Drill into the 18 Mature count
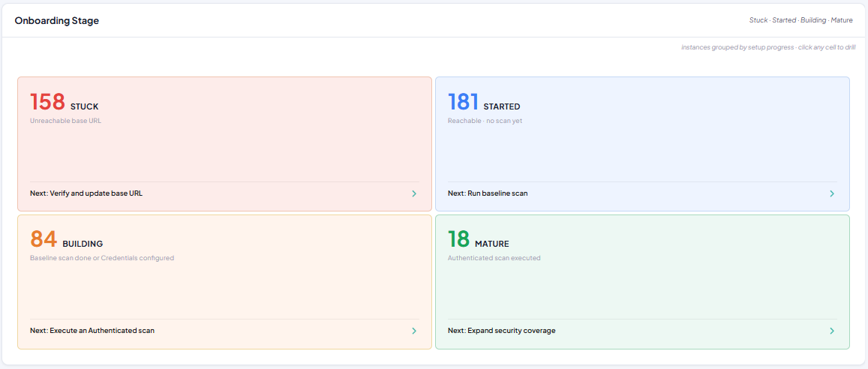Screen dimensions: 868x369 [459, 239]
